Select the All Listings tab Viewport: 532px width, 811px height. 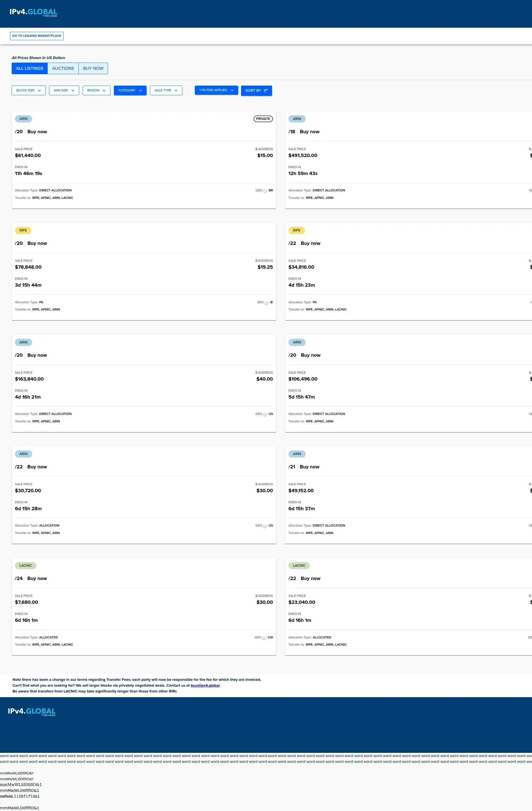30,68
